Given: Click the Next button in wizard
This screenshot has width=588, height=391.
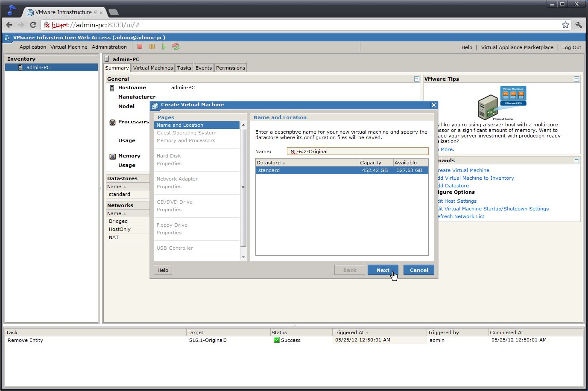Looking at the screenshot, I should pos(383,270).
